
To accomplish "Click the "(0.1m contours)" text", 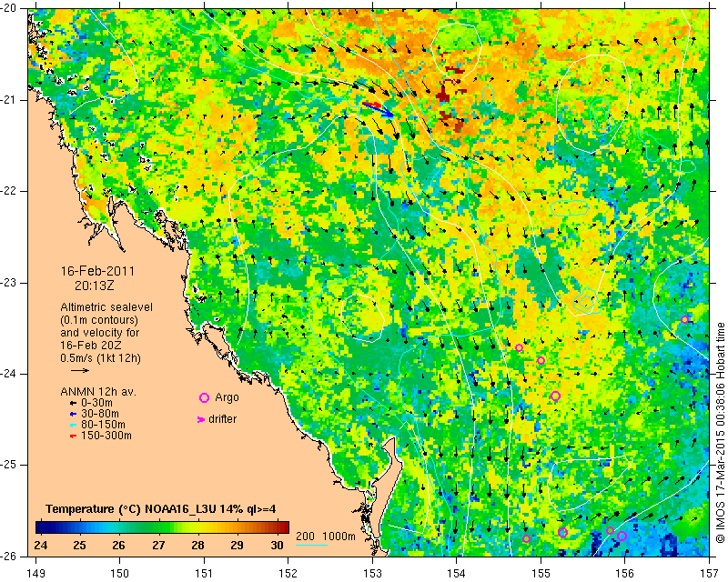I will click(99, 320).
